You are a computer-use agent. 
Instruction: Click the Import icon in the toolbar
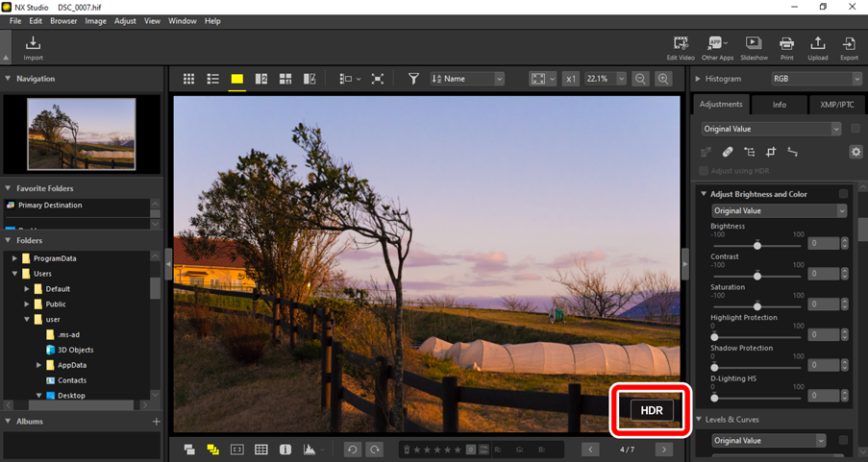tap(33, 46)
